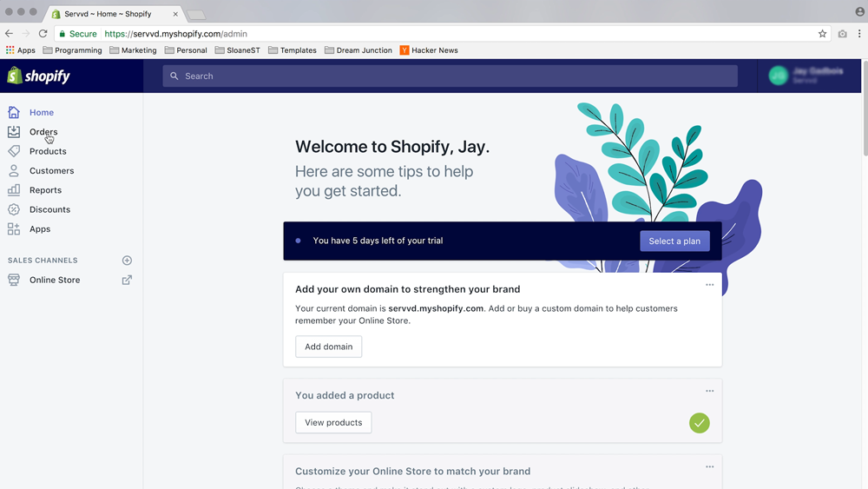Open the Marketing bookmarks folder
Image resolution: width=868 pixels, height=489 pixels.
pos(133,50)
